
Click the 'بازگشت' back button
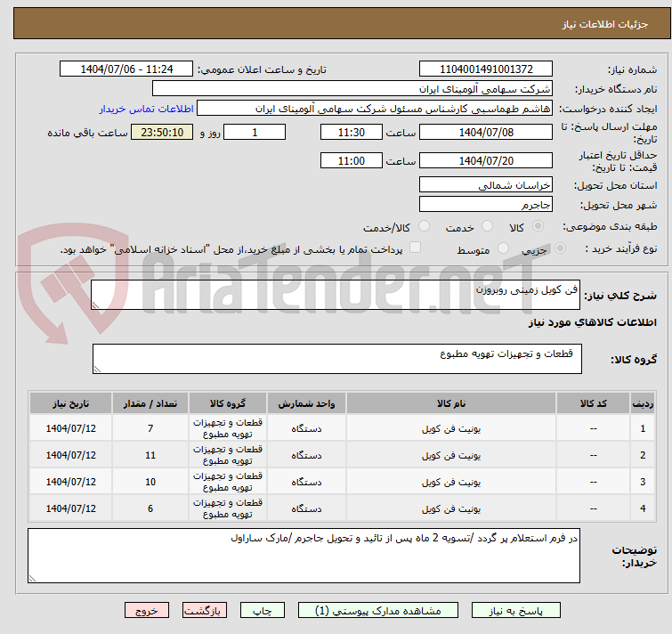tap(206, 611)
